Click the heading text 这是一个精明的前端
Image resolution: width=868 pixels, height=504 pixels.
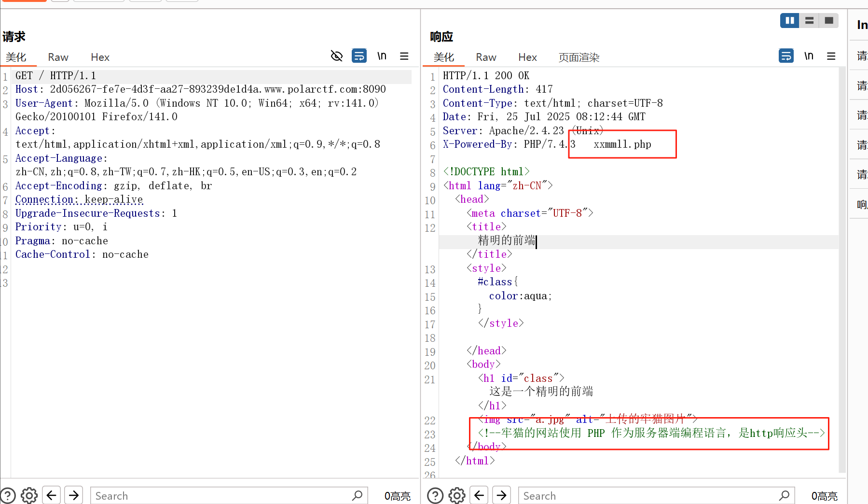(x=541, y=392)
